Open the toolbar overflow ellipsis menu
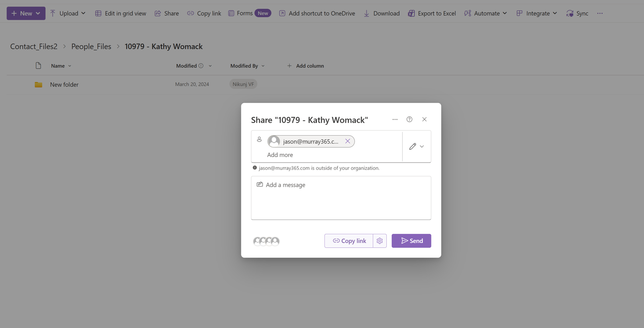The height and width of the screenshot is (328, 644). coord(600,13)
